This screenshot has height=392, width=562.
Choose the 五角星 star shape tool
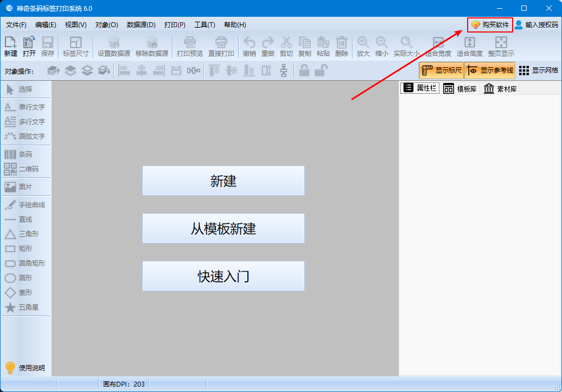click(25, 307)
